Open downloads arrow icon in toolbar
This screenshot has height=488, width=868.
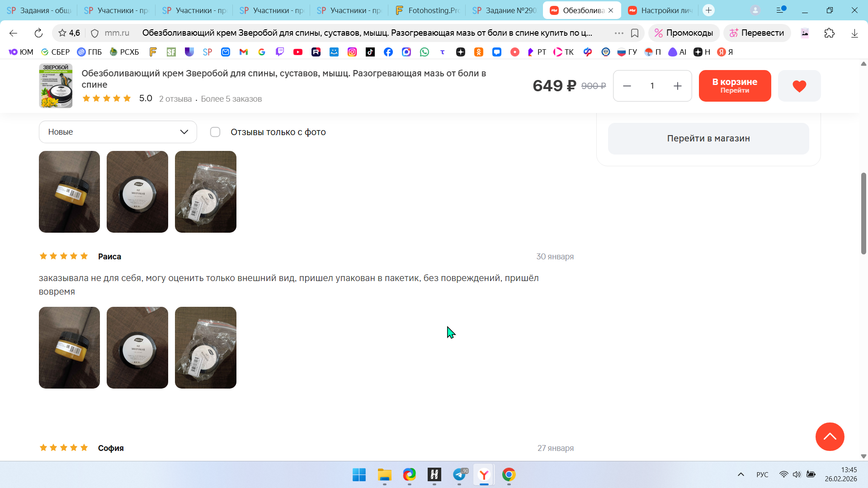(854, 33)
